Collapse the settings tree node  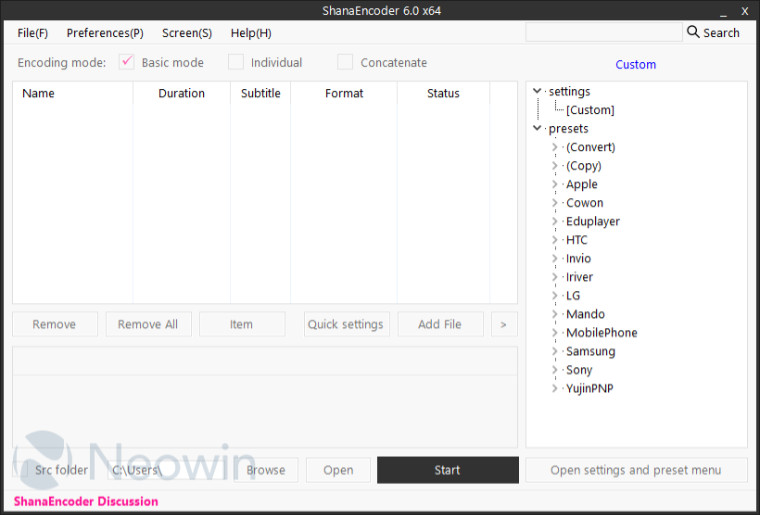pos(537,92)
